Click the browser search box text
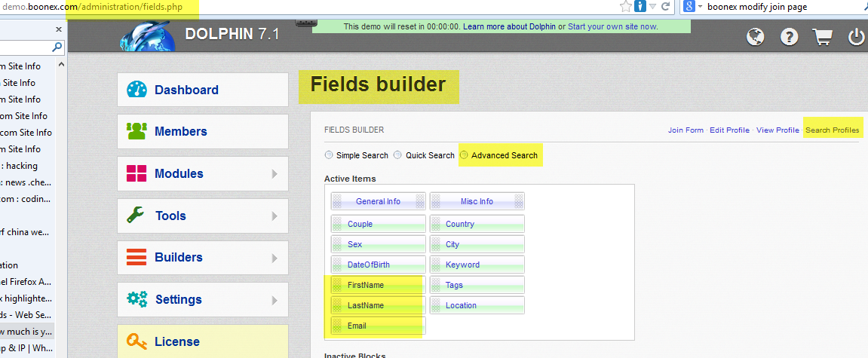Image resolution: width=868 pixels, height=358 pixels. [x=756, y=7]
